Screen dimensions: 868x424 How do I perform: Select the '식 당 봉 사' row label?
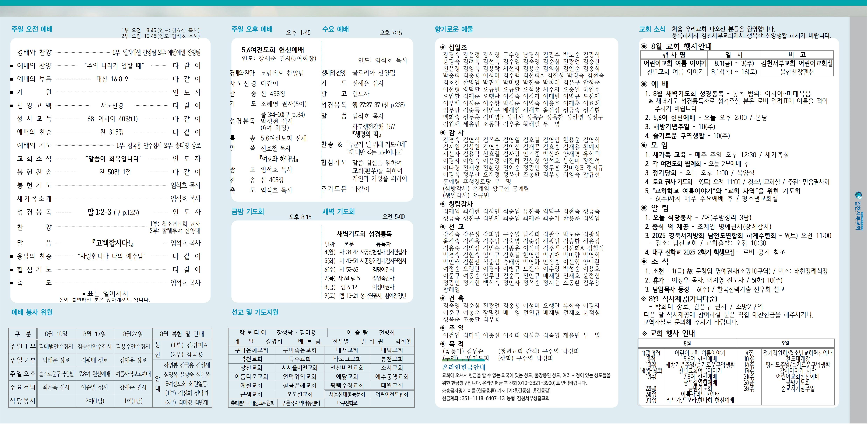23,401
